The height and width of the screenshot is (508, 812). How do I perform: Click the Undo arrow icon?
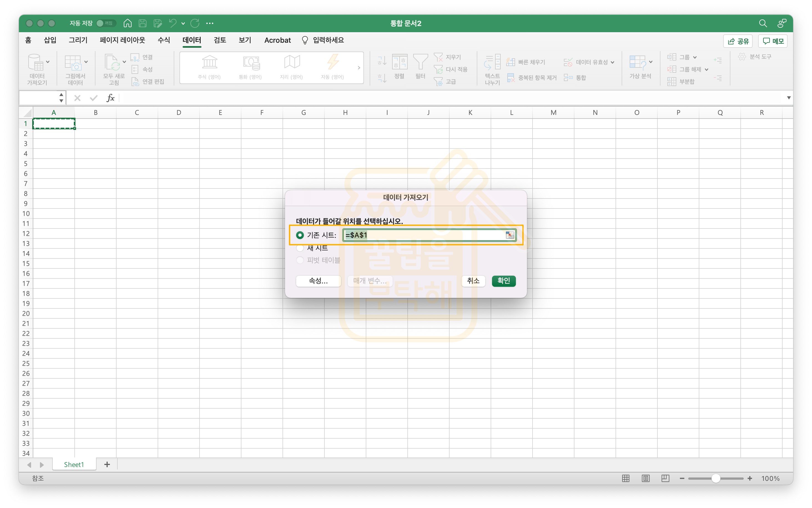pos(173,23)
